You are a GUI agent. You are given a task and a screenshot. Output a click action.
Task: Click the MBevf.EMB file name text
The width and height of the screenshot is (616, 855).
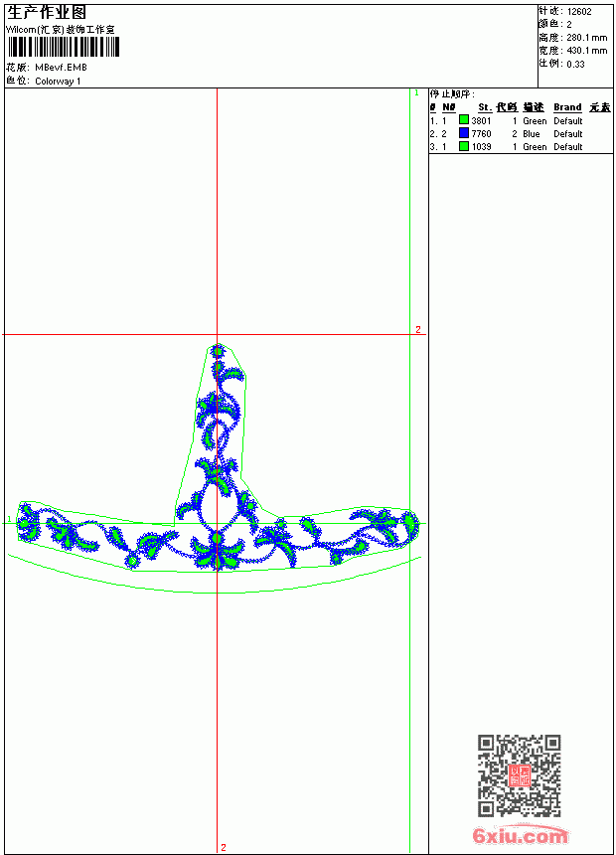[x=61, y=68]
